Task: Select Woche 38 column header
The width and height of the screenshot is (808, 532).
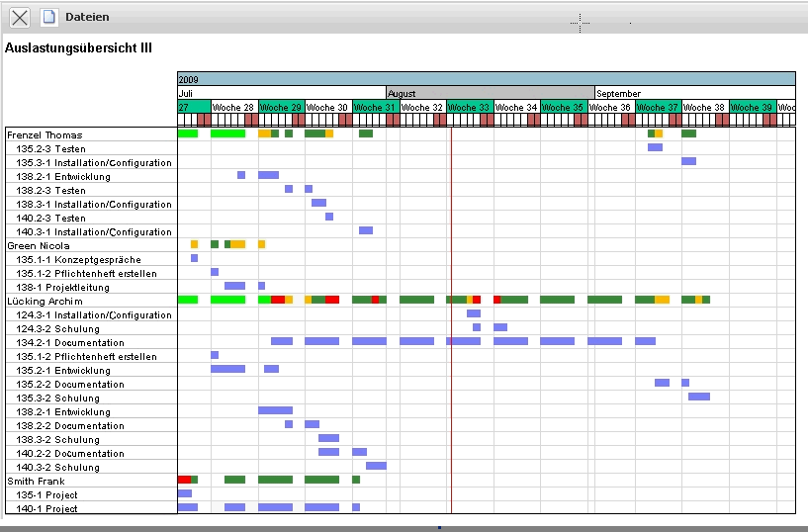Action: coord(705,107)
